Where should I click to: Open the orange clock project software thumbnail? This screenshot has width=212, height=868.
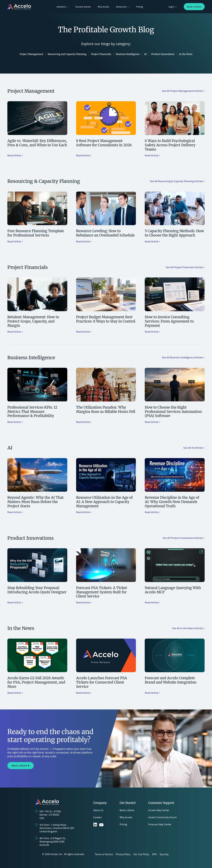106,118
